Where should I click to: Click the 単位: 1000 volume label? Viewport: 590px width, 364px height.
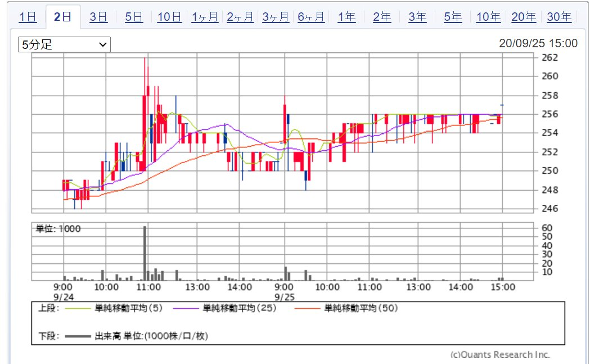click(x=58, y=229)
